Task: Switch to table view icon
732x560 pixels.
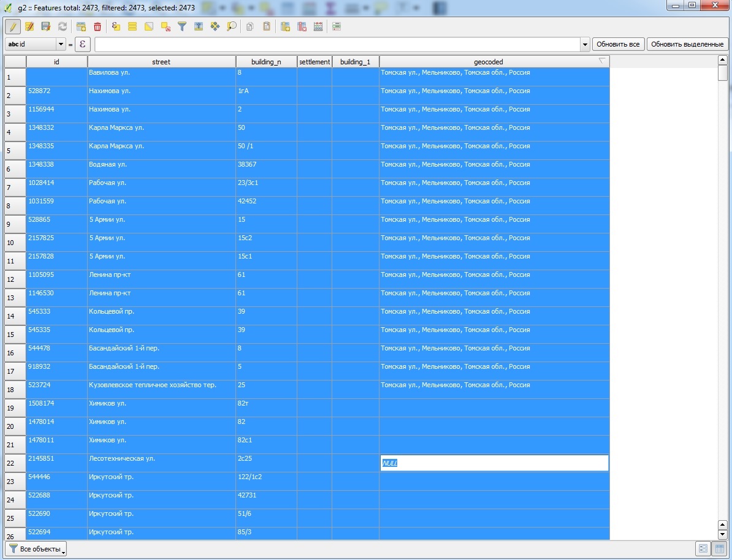Action: click(x=720, y=549)
